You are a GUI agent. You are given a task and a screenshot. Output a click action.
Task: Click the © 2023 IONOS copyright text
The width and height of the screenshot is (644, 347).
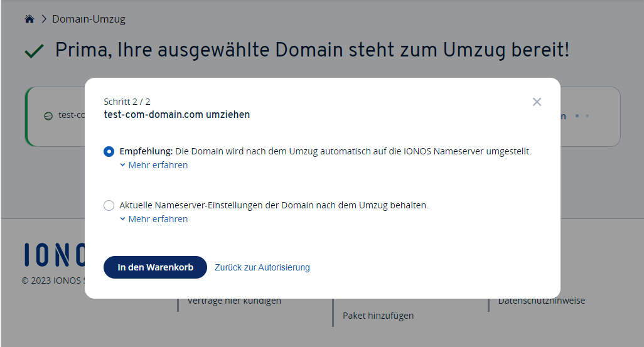[53, 280]
